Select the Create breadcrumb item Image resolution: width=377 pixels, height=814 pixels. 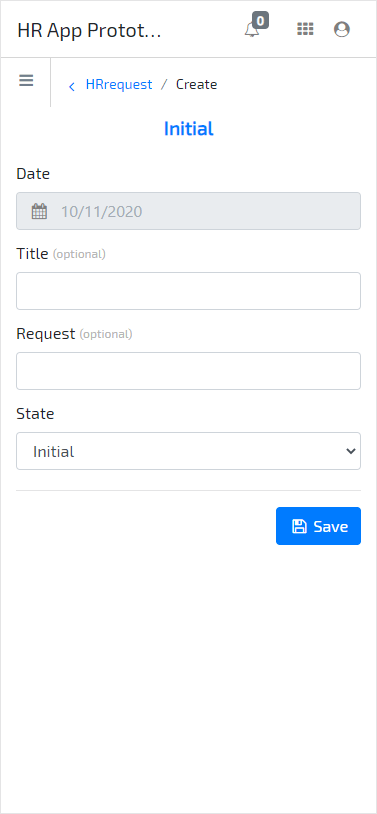[196, 84]
